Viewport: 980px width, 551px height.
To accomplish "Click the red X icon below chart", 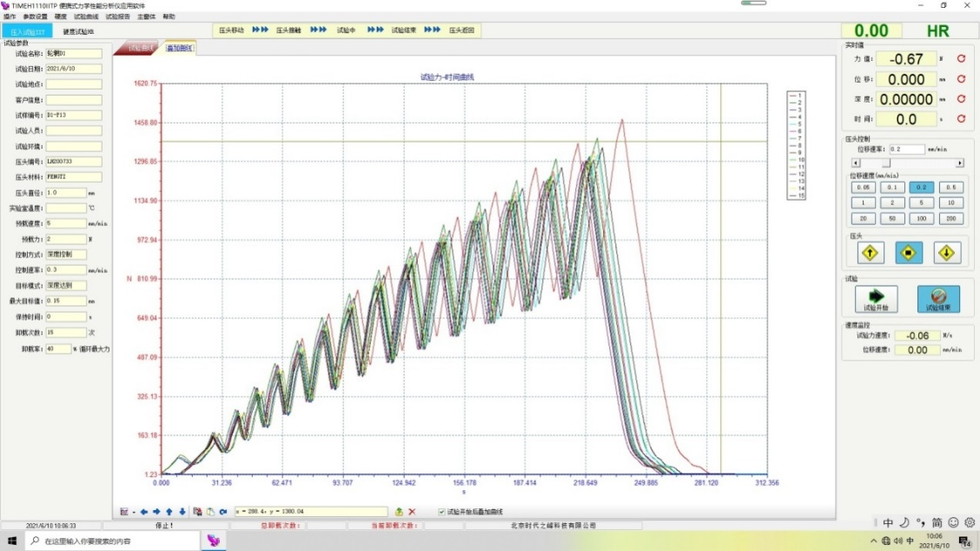I will 412,512.
